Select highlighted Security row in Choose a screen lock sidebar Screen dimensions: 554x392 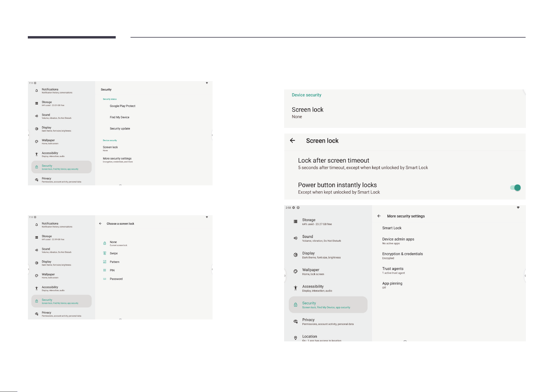click(62, 301)
